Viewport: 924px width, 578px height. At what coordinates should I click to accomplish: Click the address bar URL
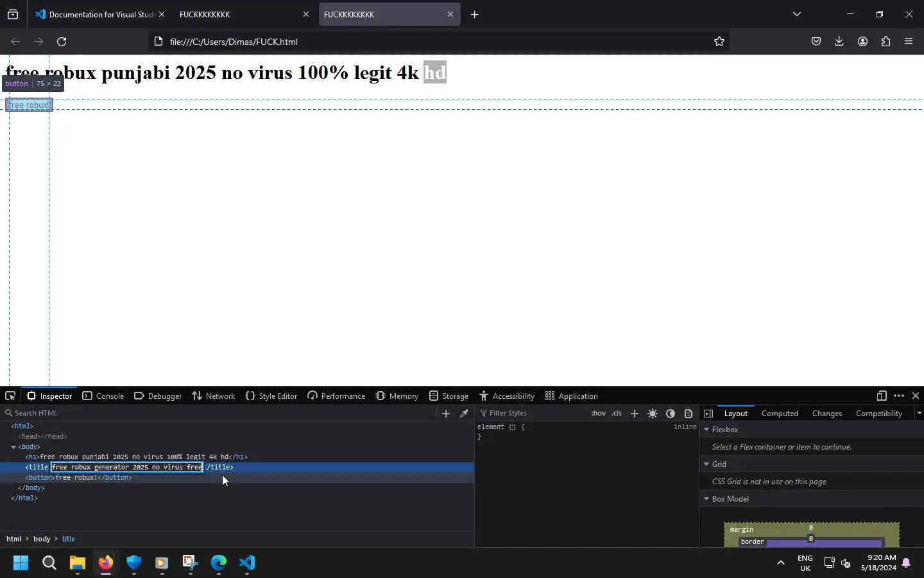[x=234, y=42]
